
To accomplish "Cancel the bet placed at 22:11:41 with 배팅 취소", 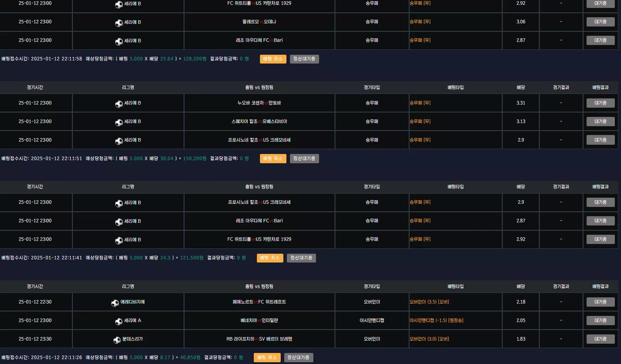I will coord(270,258).
